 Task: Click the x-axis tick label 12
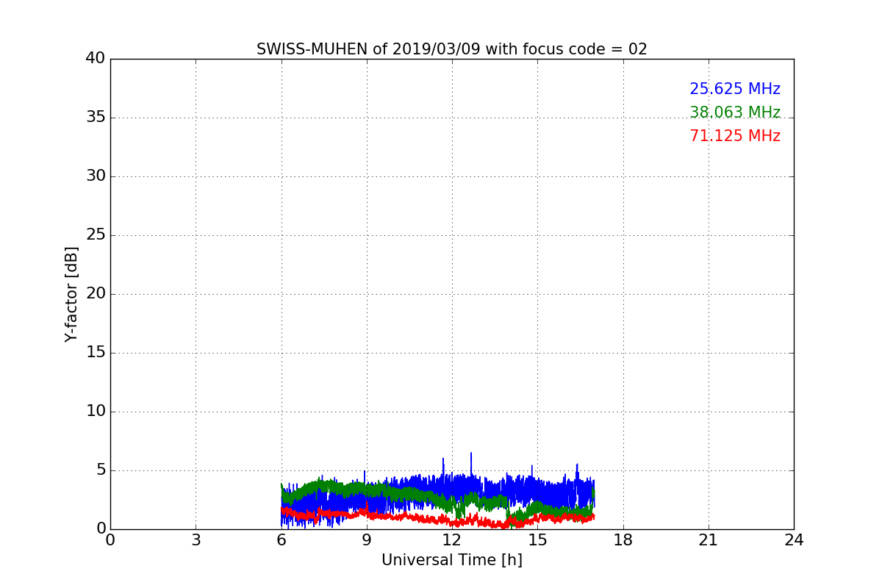[452, 540]
